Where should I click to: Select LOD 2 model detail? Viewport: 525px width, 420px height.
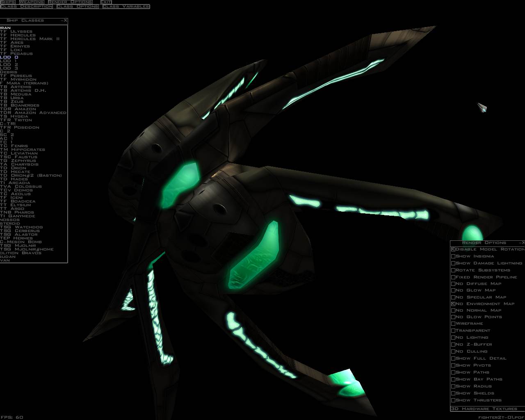[x=9, y=65]
